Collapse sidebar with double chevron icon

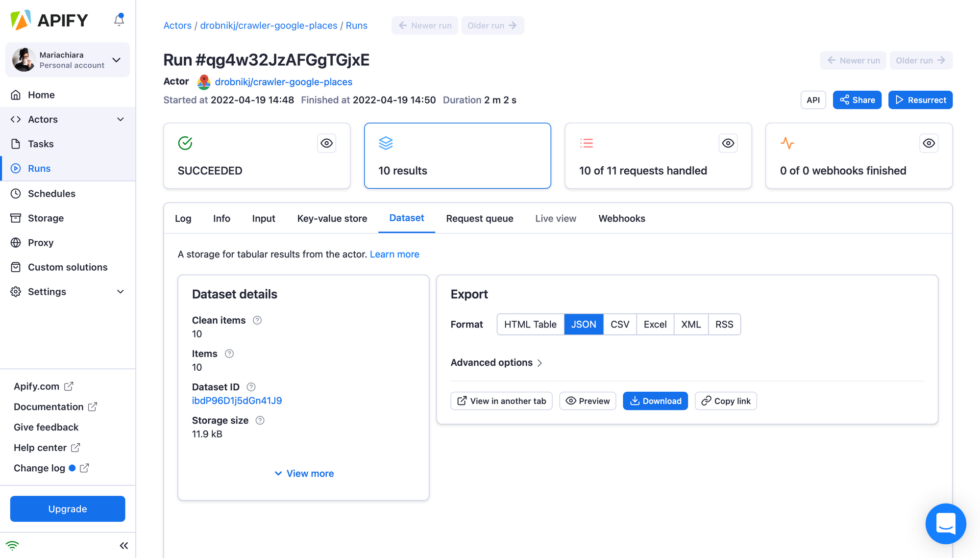tap(124, 546)
